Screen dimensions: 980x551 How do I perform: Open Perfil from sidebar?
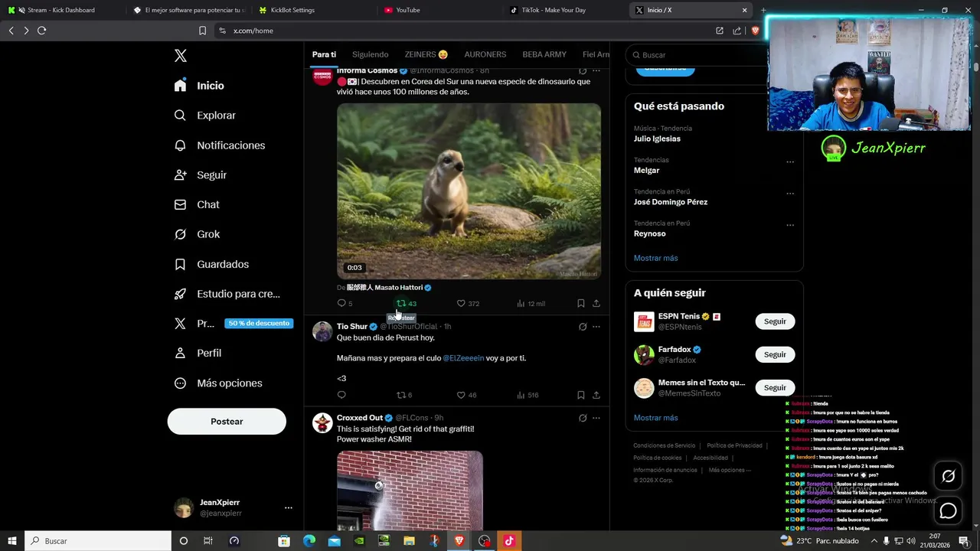click(197, 354)
